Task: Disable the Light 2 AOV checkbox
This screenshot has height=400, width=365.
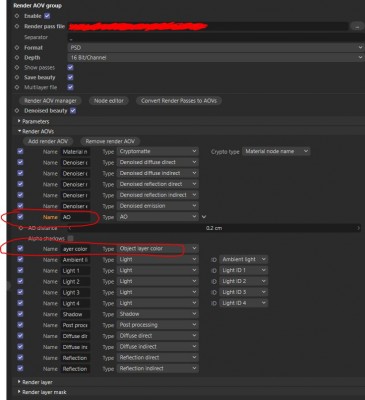Action: pyautogui.click(x=20, y=281)
